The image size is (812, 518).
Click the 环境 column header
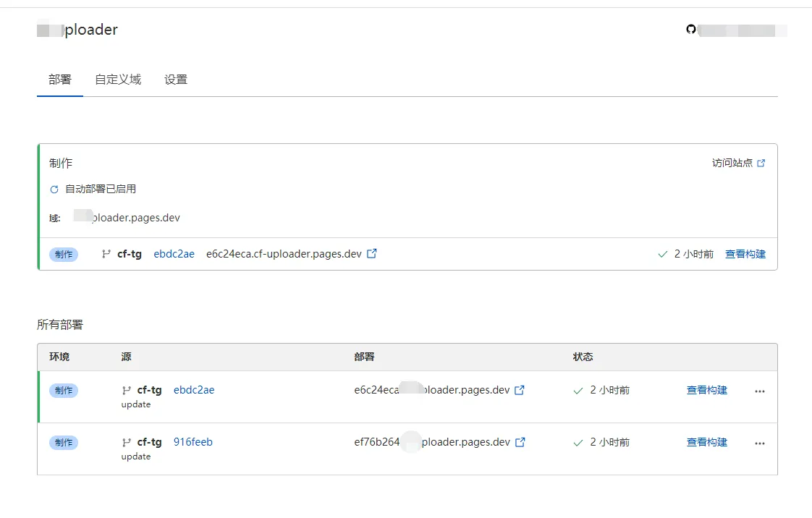coord(59,357)
